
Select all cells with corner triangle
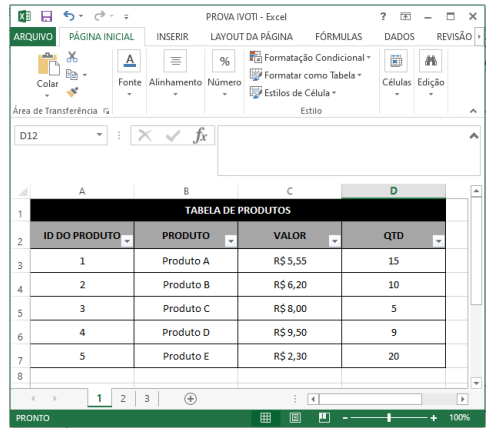click(x=22, y=192)
